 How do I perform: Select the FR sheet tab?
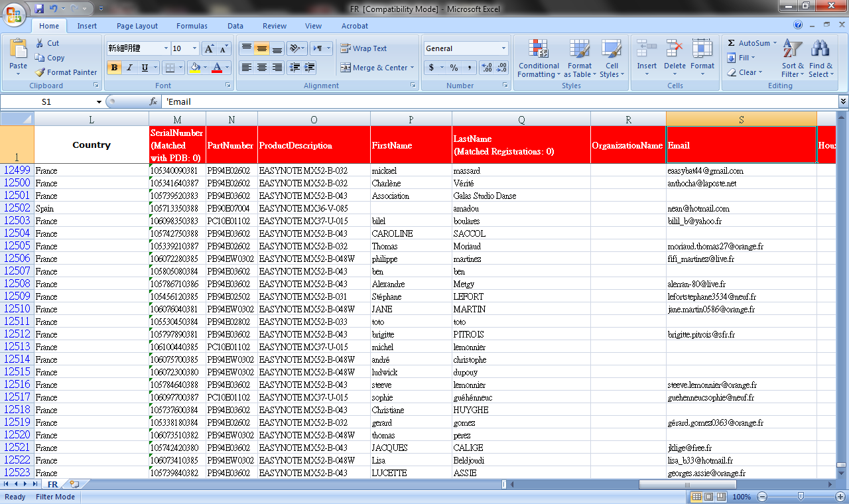53,484
